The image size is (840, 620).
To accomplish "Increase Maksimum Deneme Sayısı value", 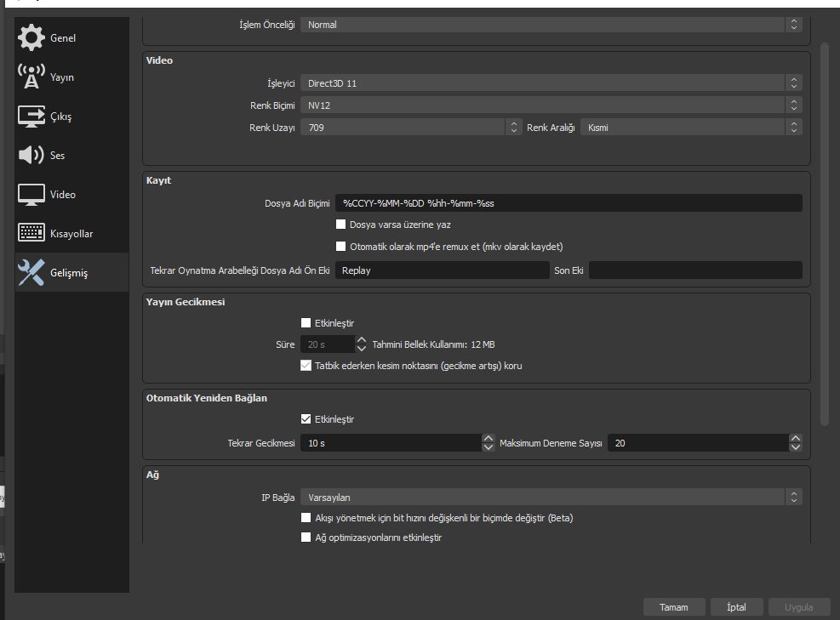I will (796, 439).
